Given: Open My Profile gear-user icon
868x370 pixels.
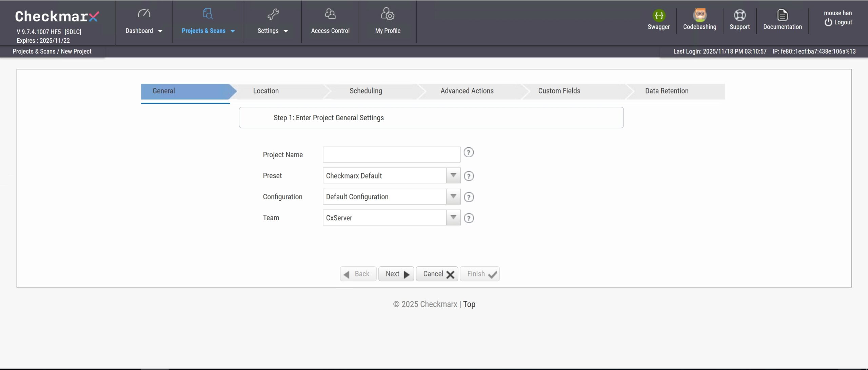Looking at the screenshot, I should [388, 14].
